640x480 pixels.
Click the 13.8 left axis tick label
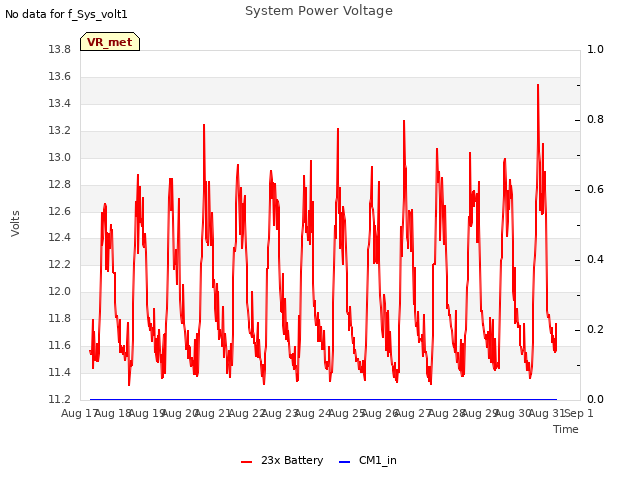click(60, 49)
